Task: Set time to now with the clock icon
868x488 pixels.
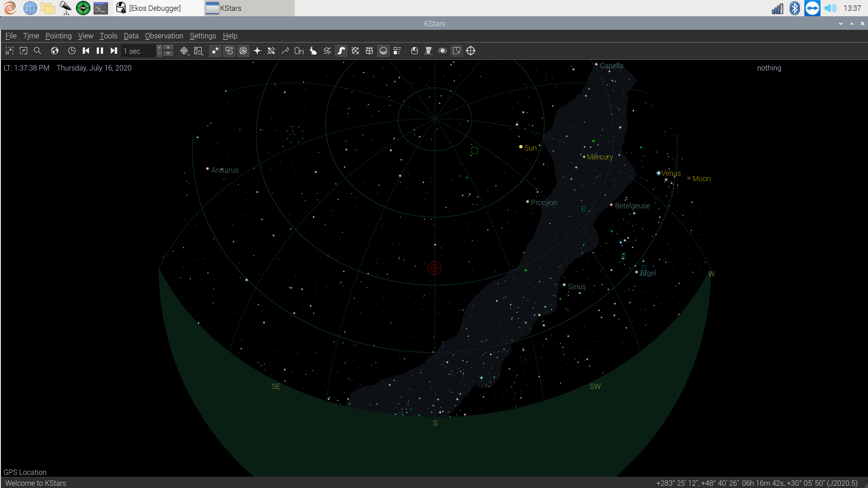Action: point(71,51)
